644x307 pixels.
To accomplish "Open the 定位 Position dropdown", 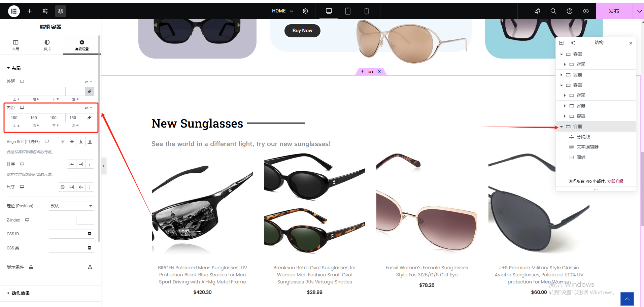I will tap(71, 206).
